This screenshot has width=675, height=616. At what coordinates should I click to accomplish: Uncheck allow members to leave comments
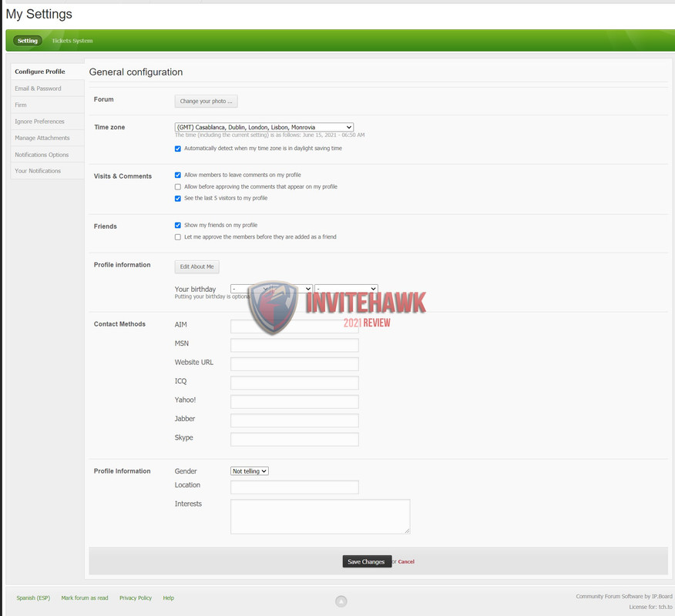click(178, 175)
